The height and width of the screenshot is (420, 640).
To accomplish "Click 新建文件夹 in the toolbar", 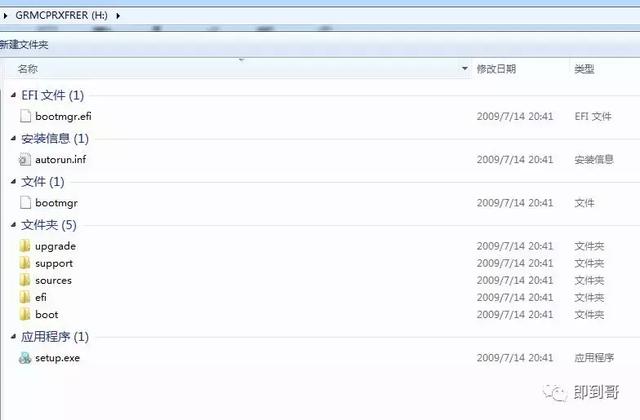I will pyautogui.click(x=24, y=44).
